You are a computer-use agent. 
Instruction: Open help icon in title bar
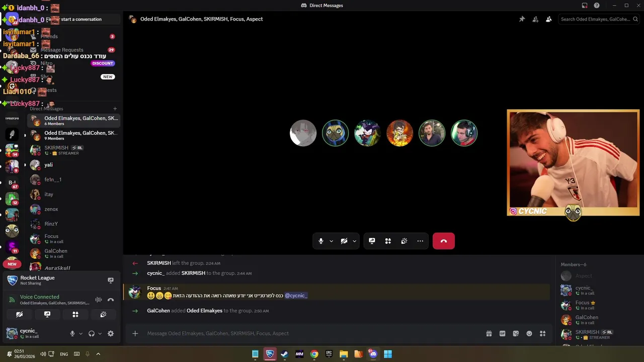[597, 6]
